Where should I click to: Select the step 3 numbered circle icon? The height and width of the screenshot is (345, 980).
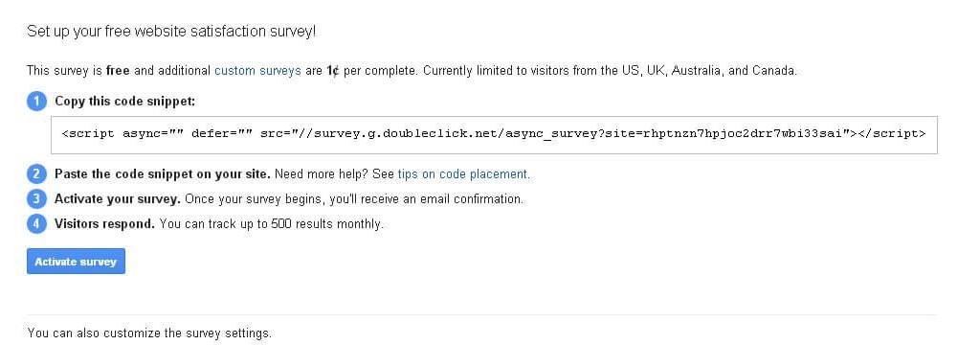click(37, 199)
